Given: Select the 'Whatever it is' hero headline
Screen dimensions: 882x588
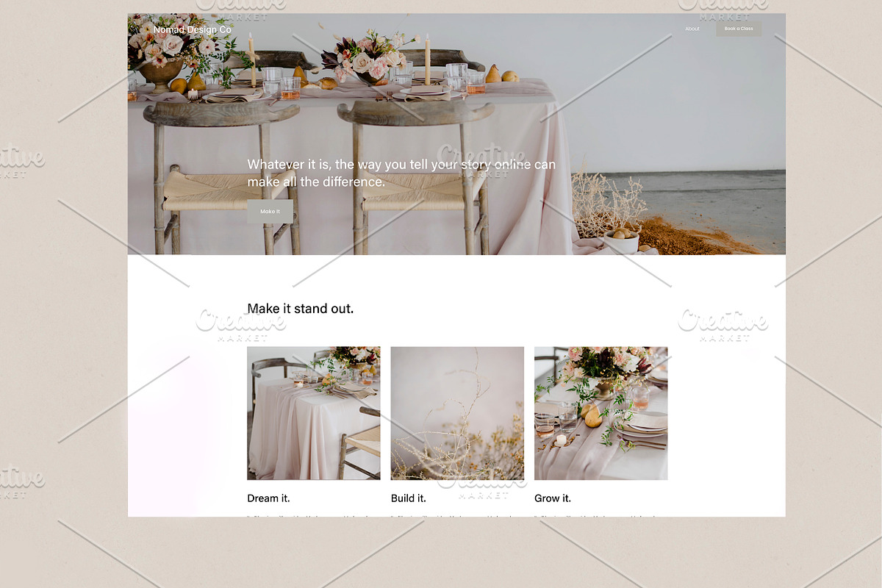Looking at the screenshot, I should point(401,173).
